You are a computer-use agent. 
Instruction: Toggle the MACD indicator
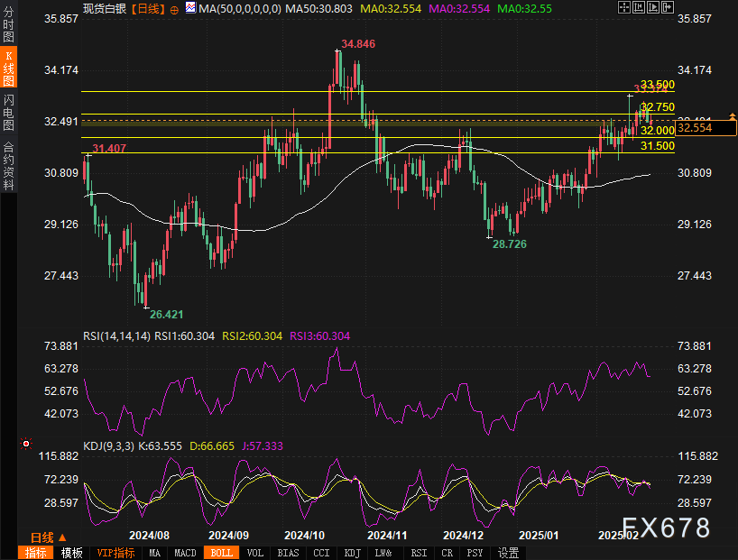tap(185, 553)
